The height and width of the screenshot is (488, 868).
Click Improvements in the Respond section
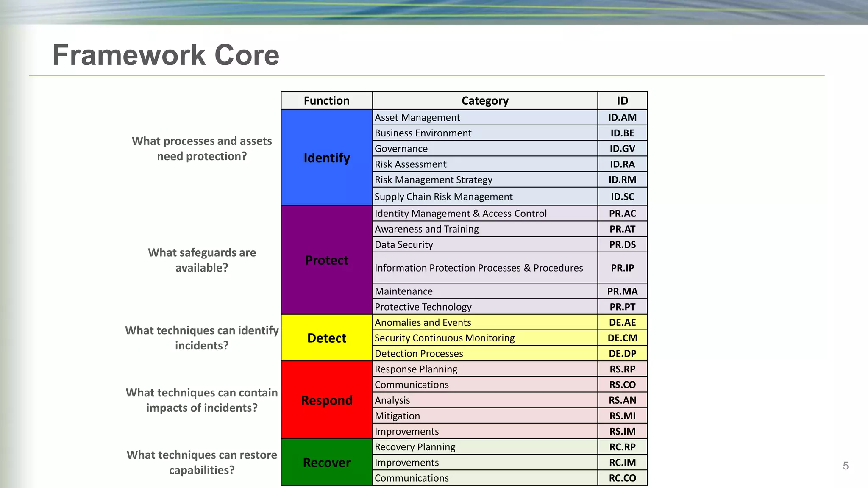[x=485, y=431]
